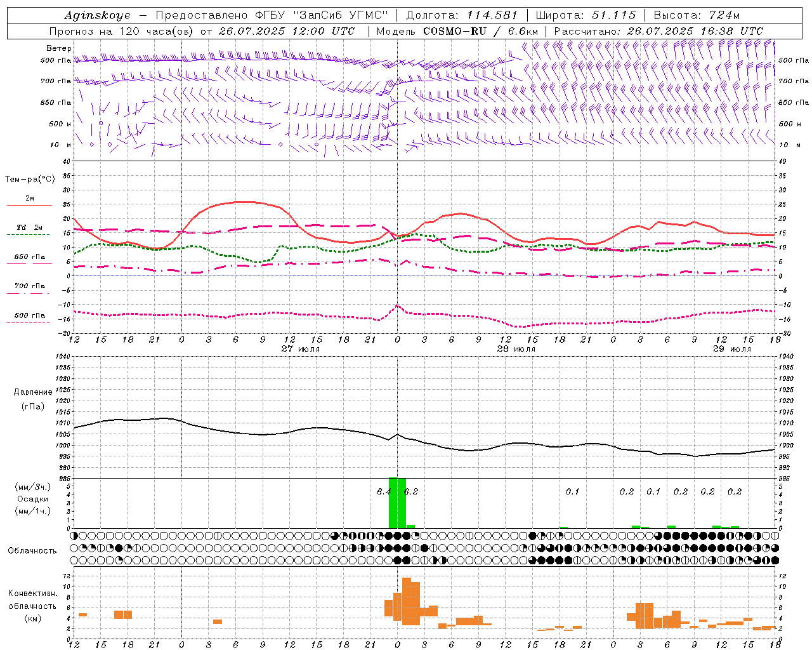Click the 28 июля date label
The image size is (812, 650).
(x=516, y=349)
